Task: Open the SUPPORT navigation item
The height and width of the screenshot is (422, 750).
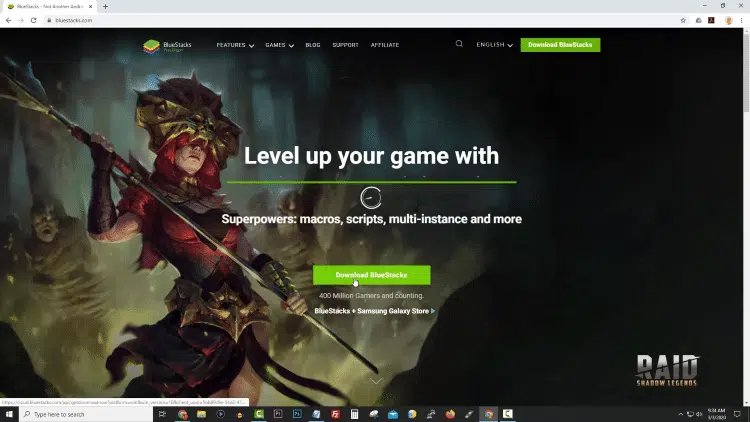Action: tap(345, 45)
